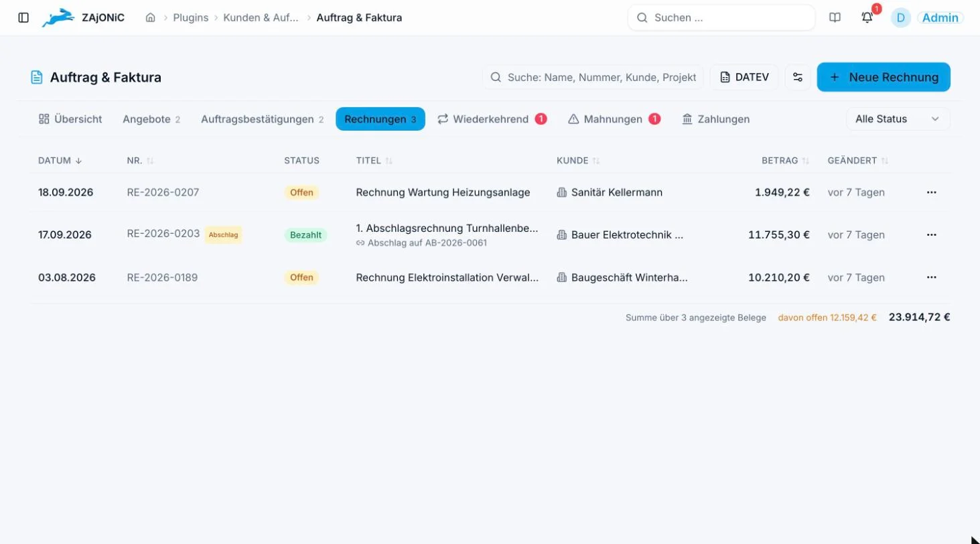Screen dimensions: 980x544
Task: Sort table by Datum column
Action: pos(60,161)
